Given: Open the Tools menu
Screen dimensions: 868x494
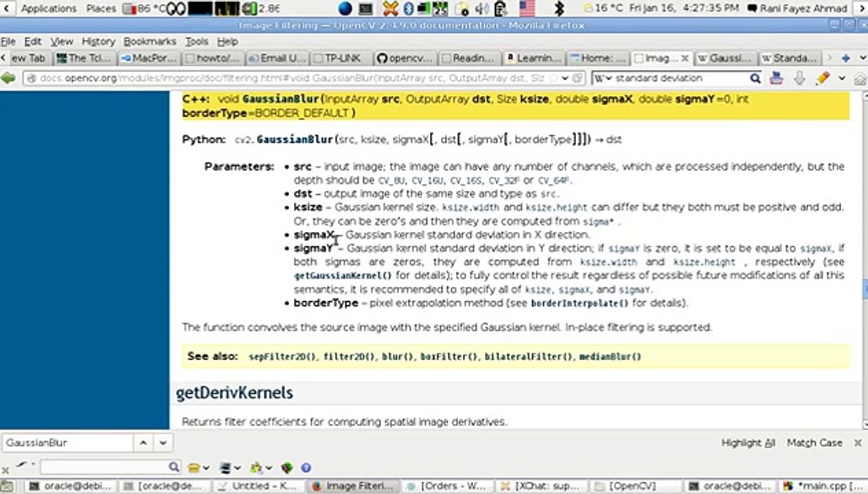Looking at the screenshot, I should (x=197, y=41).
